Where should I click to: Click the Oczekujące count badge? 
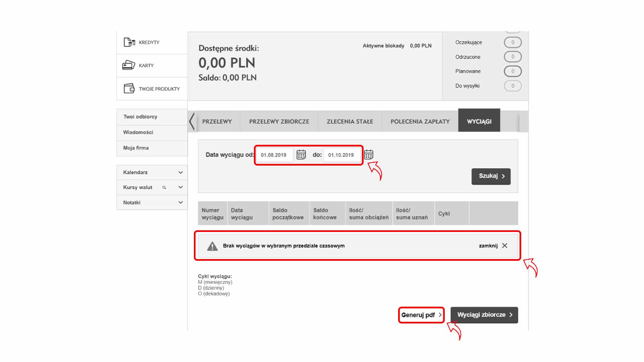513,43
